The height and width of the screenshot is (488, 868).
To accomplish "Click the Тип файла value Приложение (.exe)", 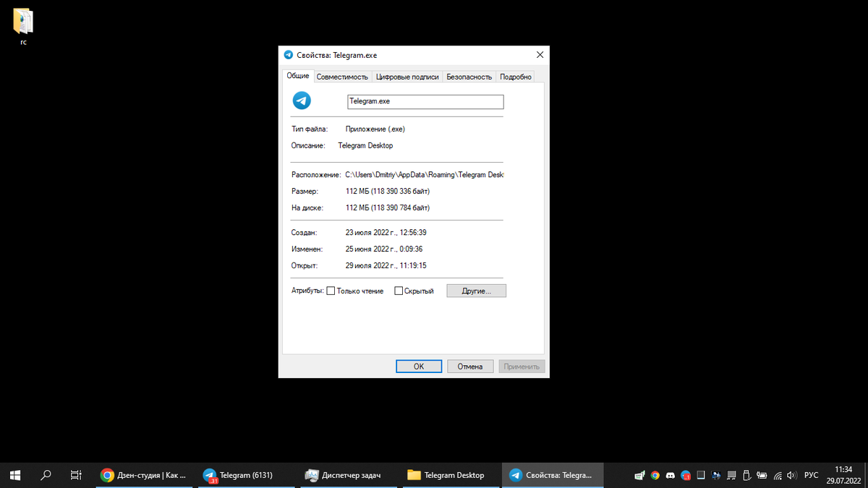I will click(x=375, y=129).
